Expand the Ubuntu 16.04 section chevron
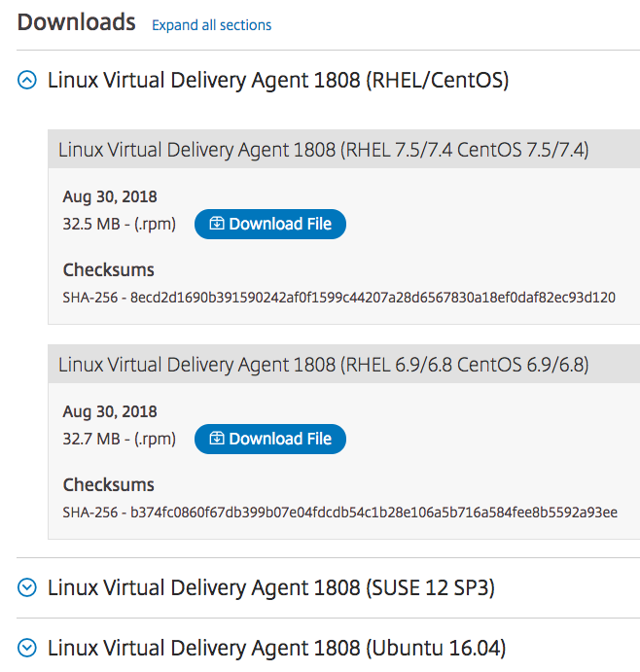640x672 pixels. coord(27,648)
